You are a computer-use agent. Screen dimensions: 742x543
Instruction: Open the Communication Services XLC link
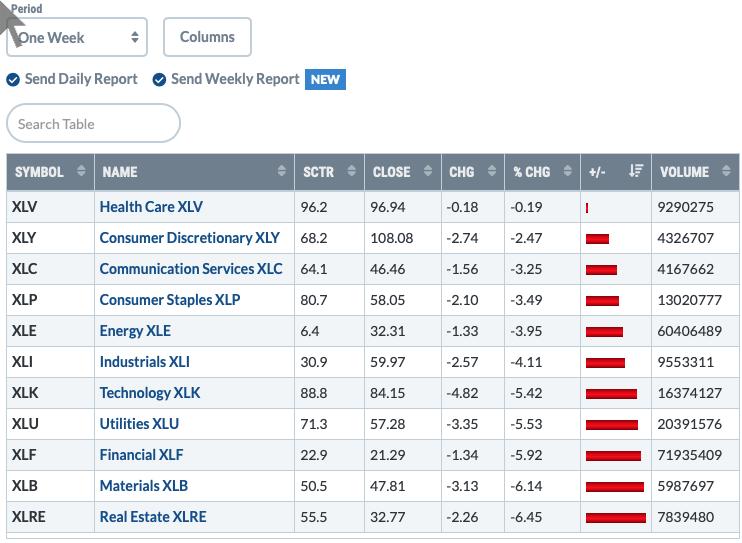pyautogui.click(x=191, y=269)
